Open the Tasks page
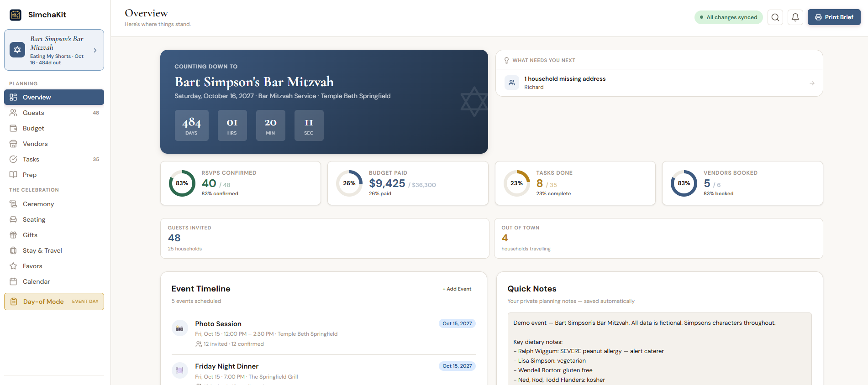Viewport: 868px width, 385px height. 54,159
